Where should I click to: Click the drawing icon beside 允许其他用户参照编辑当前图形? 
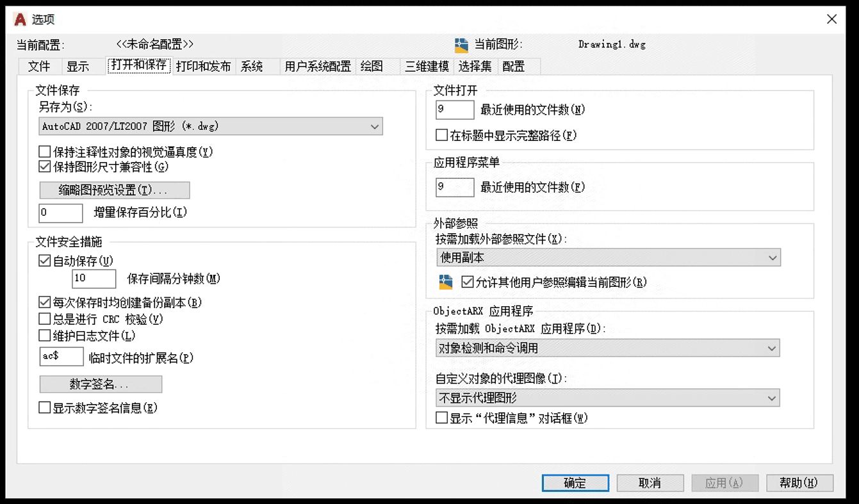point(446,282)
